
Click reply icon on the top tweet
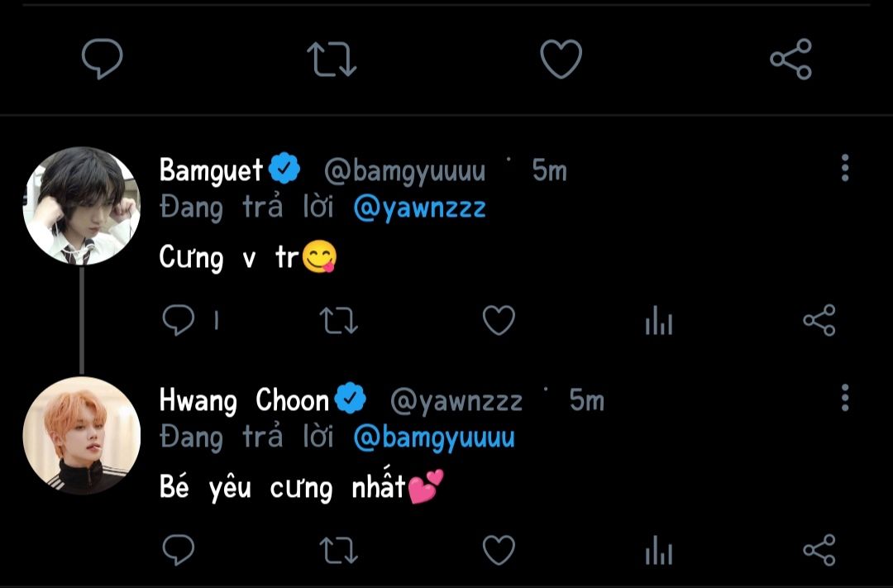pyautogui.click(x=102, y=58)
